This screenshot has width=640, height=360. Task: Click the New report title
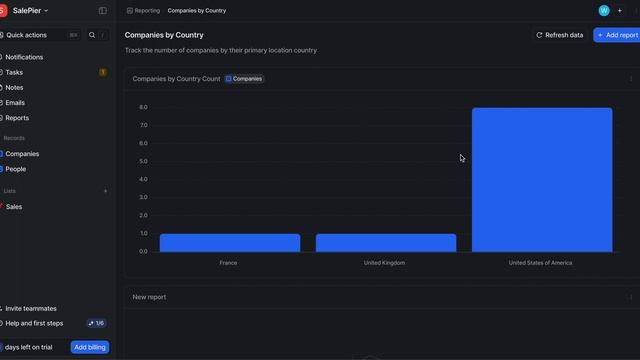[149, 297]
